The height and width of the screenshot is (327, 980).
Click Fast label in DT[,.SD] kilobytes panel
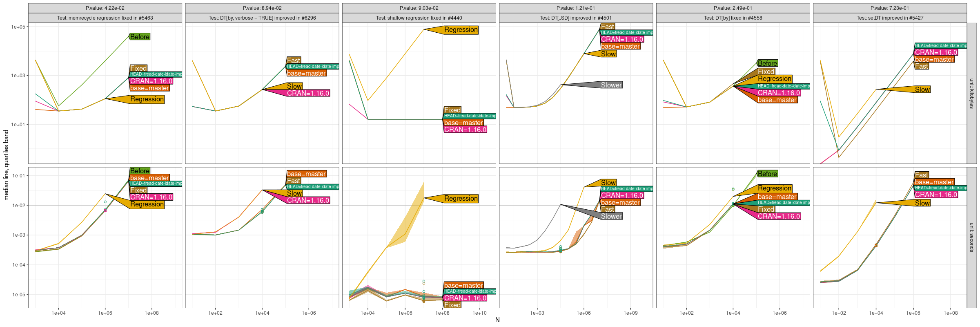pos(607,27)
